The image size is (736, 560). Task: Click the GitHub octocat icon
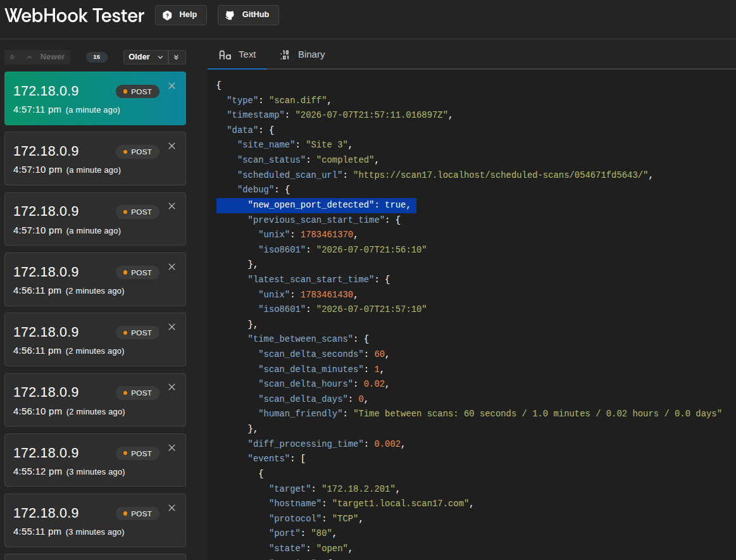(x=230, y=15)
